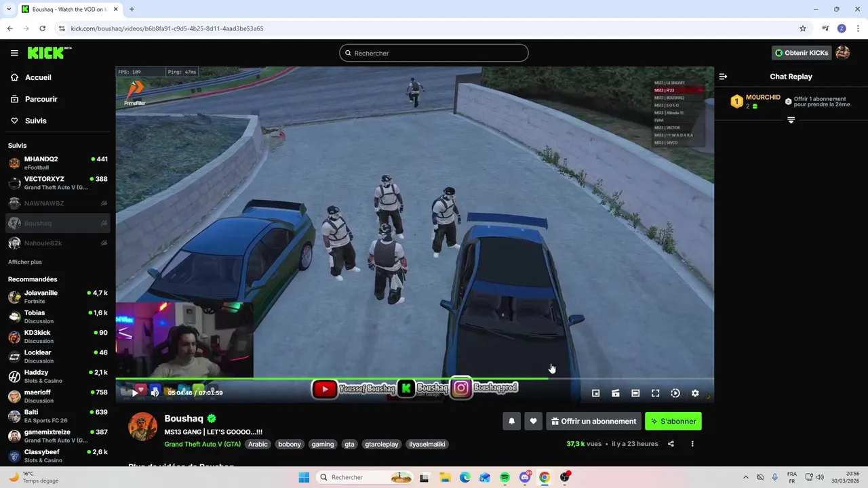Share the video

(x=671, y=444)
